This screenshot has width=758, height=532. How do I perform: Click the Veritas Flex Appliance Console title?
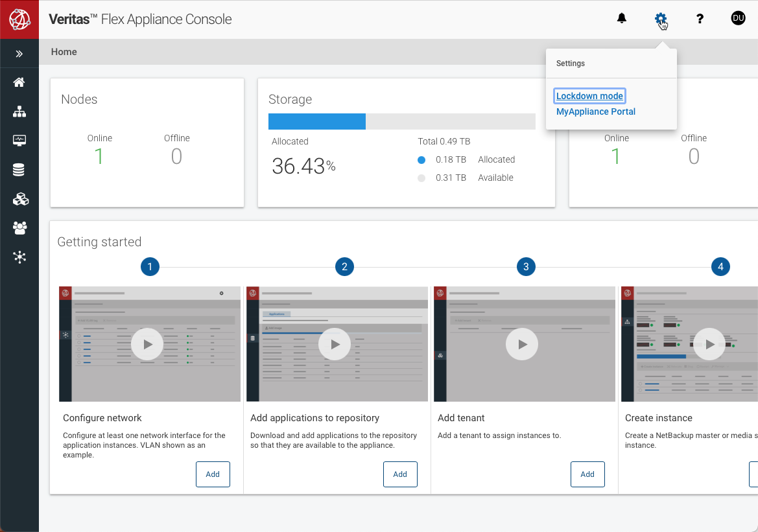140,19
